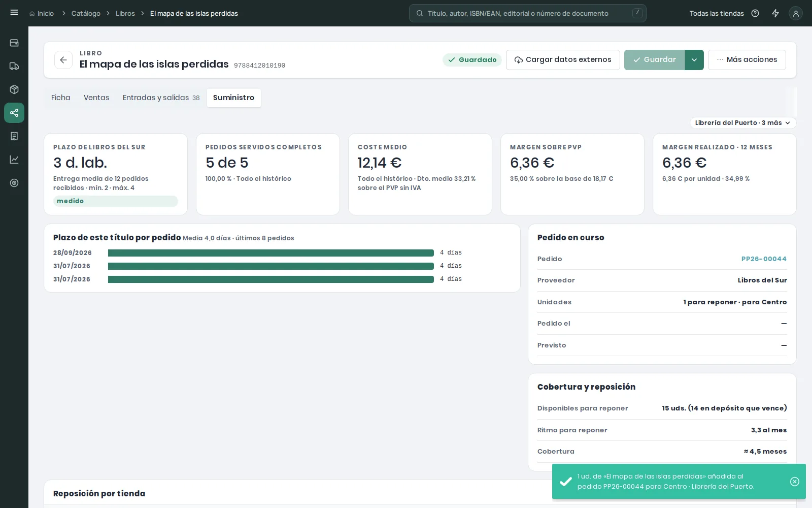Viewport: 812px width, 508px height.
Task: Click 'Libros del Sur' supplier value
Action: [762, 280]
